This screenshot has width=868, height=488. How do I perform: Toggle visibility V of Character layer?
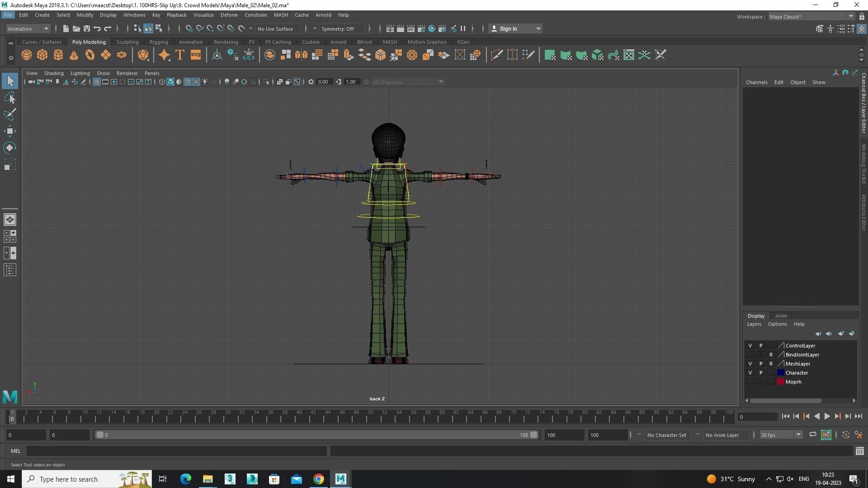coord(750,373)
